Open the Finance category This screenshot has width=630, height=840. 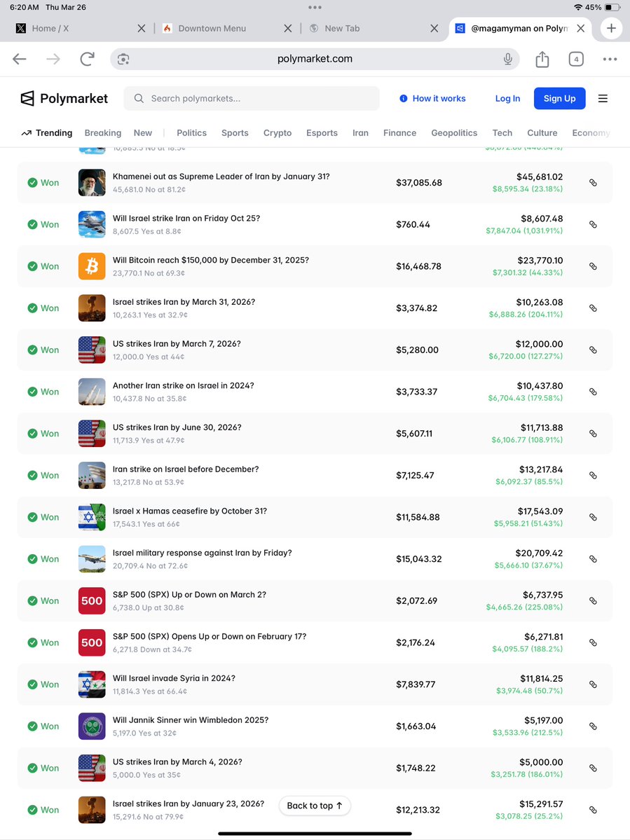(399, 133)
